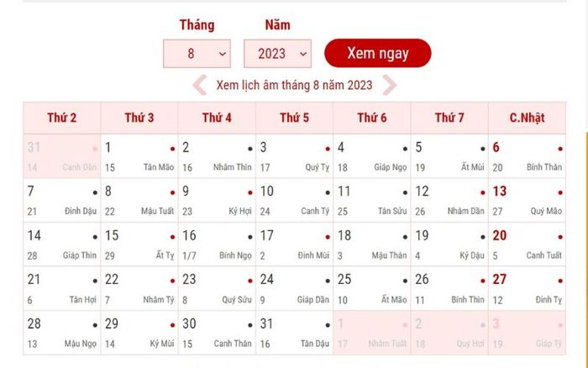This screenshot has width=588, height=368.
Task: Click the red dot on August 17
Action: [x=328, y=237]
